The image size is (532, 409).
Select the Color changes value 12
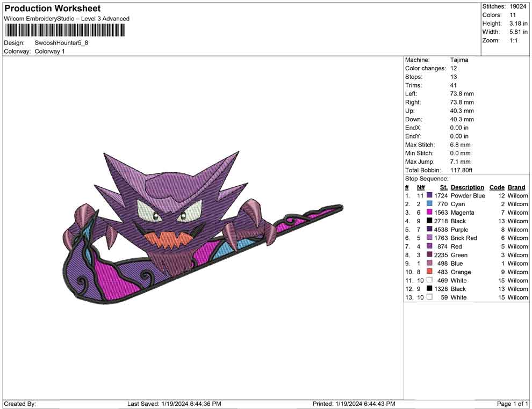(x=454, y=68)
